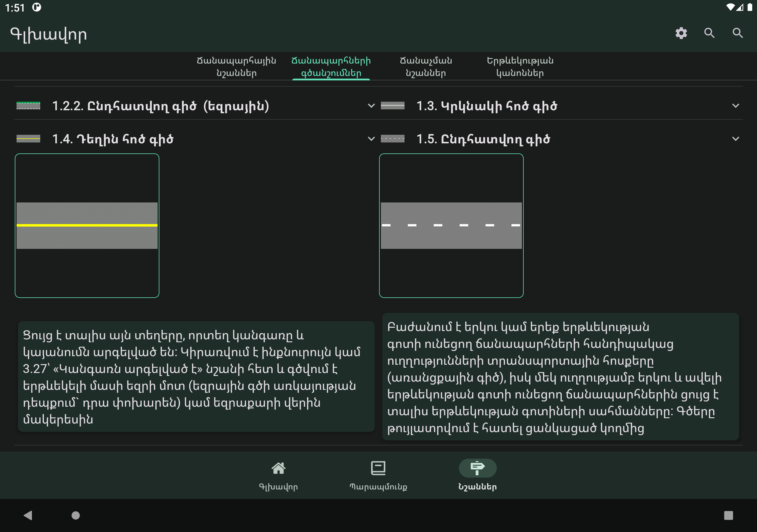Tap Android recent apps square button
Image resolution: width=757 pixels, height=532 pixels.
click(728, 515)
